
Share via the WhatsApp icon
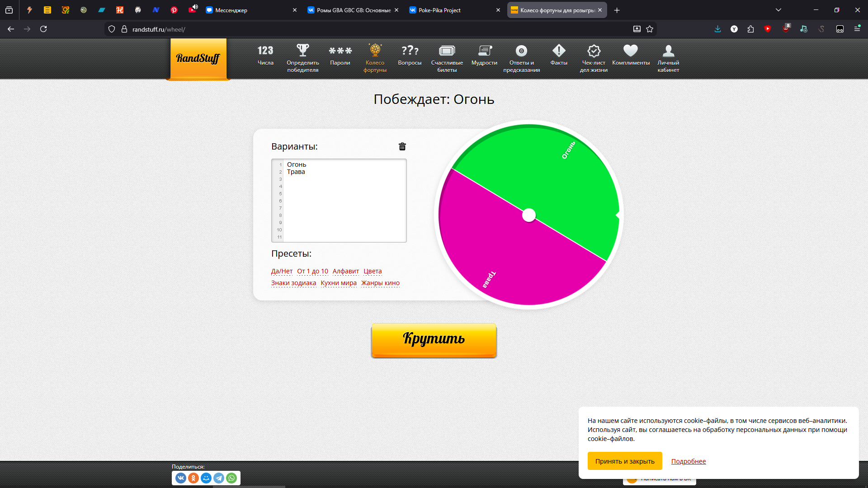tap(231, 478)
